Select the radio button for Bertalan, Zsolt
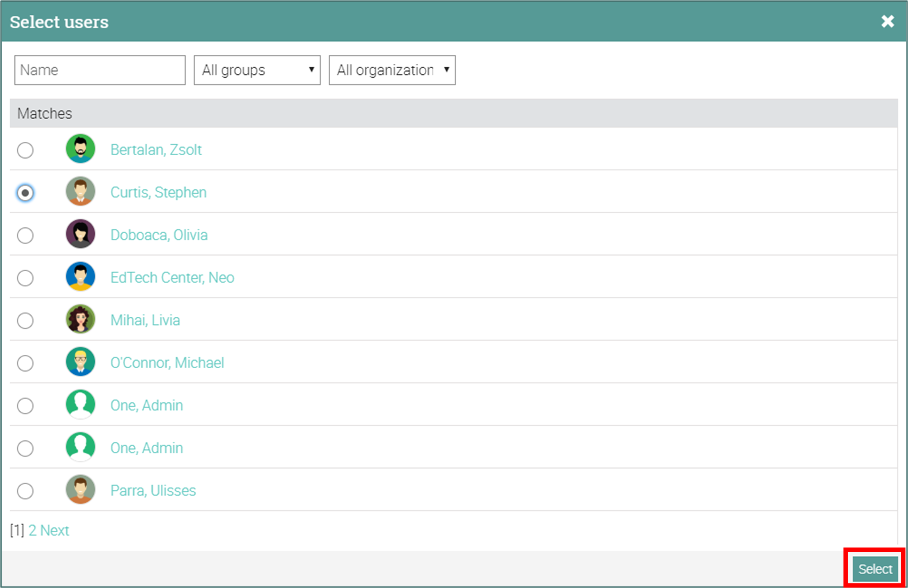The image size is (908, 588). click(25, 150)
